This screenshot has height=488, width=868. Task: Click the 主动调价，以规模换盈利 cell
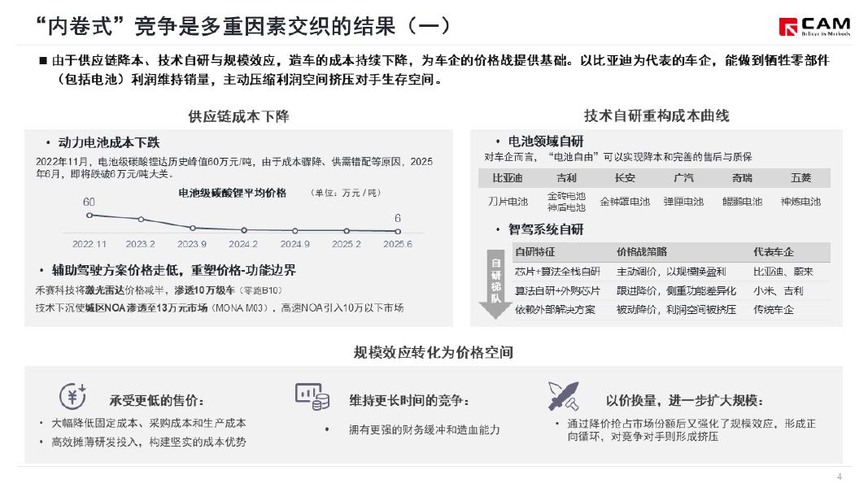tap(671, 272)
